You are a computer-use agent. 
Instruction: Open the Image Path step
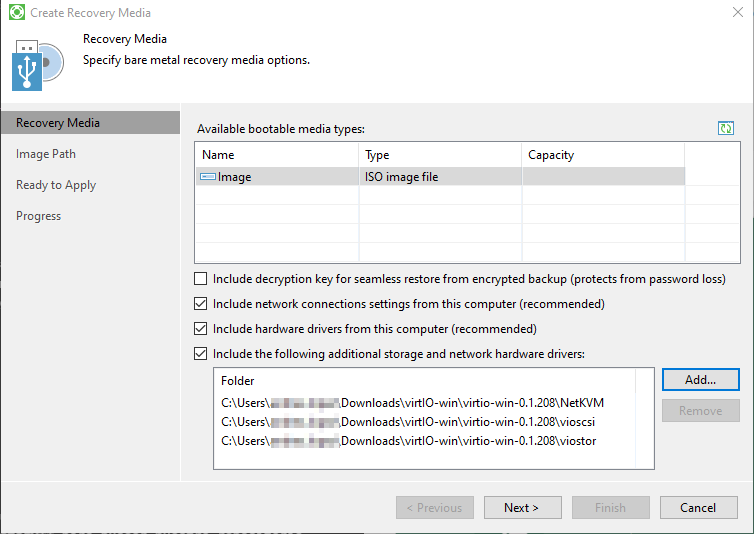(x=46, y=154)
